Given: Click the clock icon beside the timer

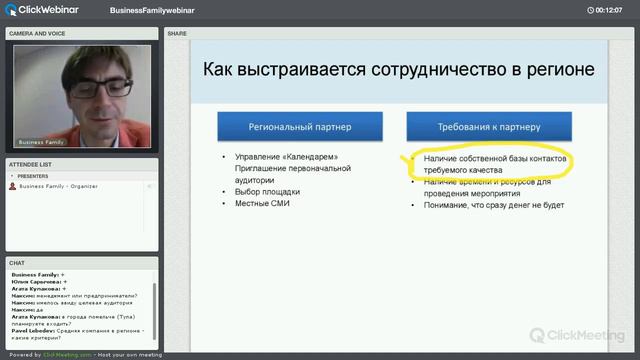Looking at the screenshot, I should tap(590, 10).
